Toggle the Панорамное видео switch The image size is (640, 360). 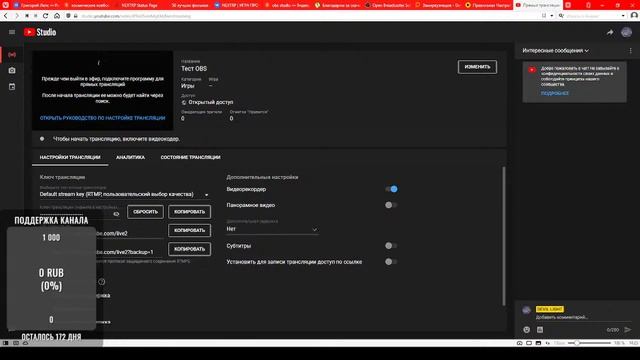pos(391,205)
